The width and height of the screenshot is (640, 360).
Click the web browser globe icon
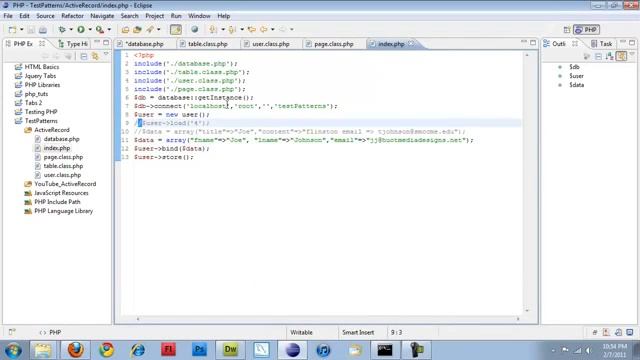click(x=195, y=29)
